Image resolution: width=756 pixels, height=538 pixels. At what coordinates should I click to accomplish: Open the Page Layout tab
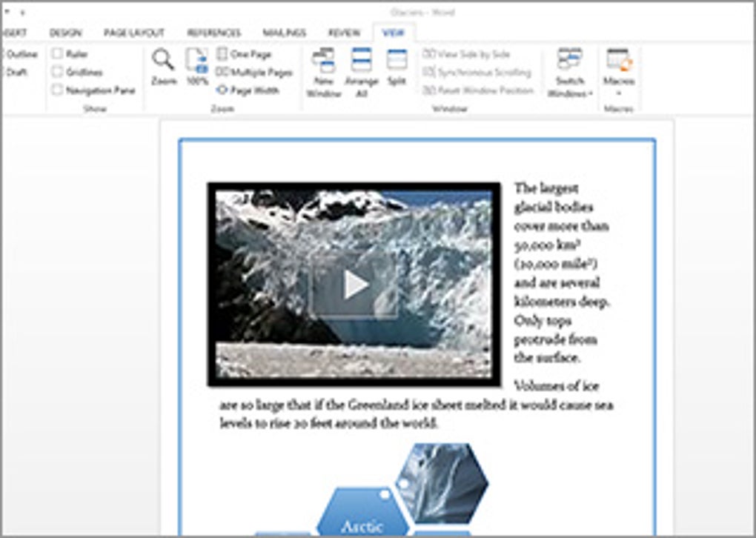(x=134, y=33)
